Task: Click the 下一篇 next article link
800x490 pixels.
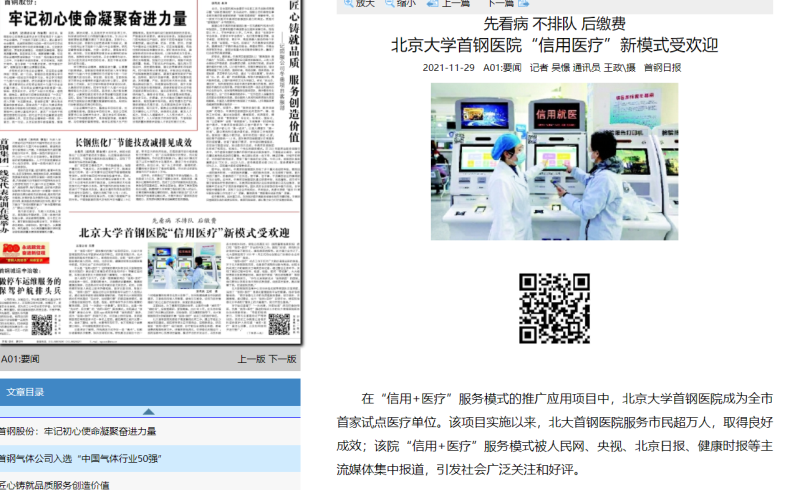Action: click(x=501, y=3)
